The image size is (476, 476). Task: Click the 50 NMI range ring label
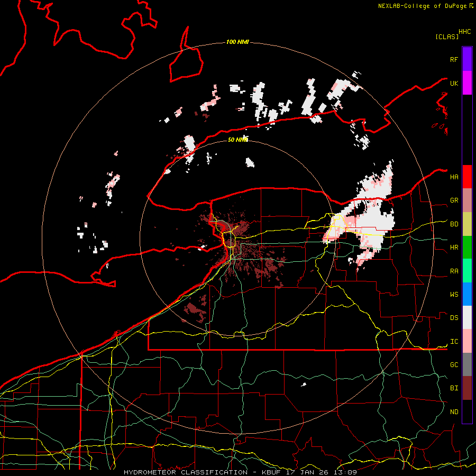point(237,140)
